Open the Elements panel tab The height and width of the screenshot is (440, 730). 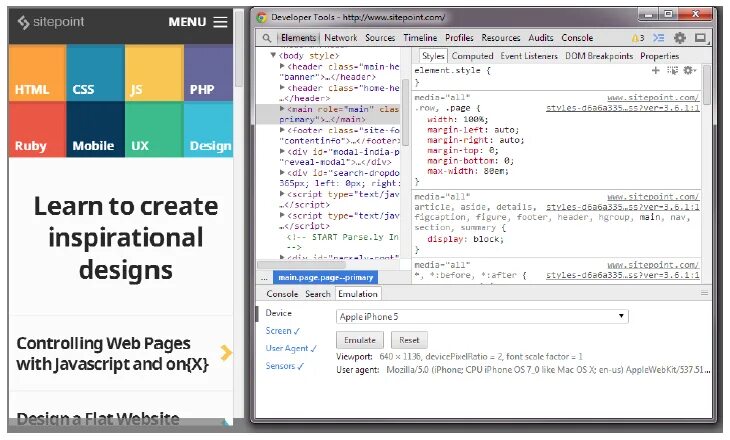click(298, 38)
